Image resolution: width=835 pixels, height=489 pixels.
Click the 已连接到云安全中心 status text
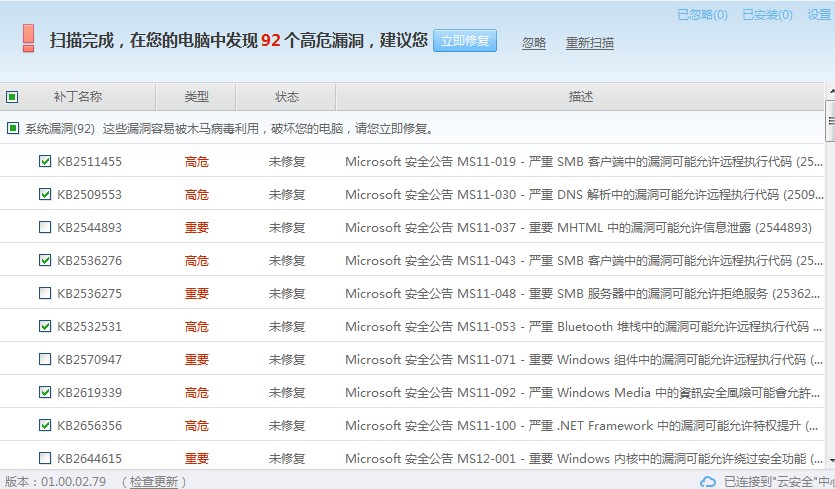[x=779, y=482]
